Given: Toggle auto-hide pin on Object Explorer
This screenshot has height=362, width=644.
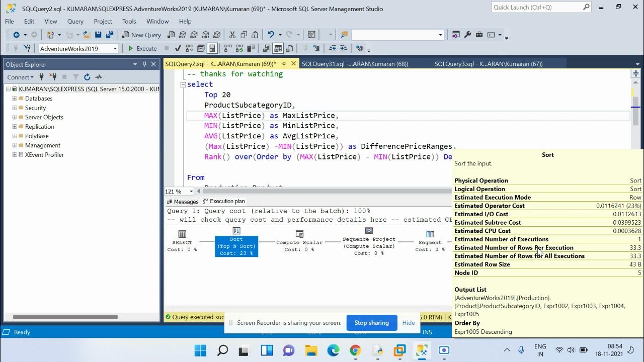Looking at the screenshot, I should (144, 64).
